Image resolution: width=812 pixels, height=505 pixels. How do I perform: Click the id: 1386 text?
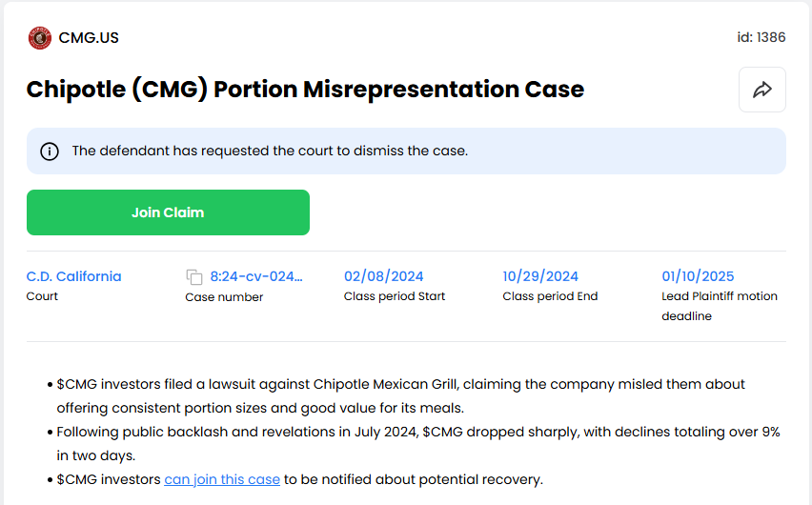(761, 37)
